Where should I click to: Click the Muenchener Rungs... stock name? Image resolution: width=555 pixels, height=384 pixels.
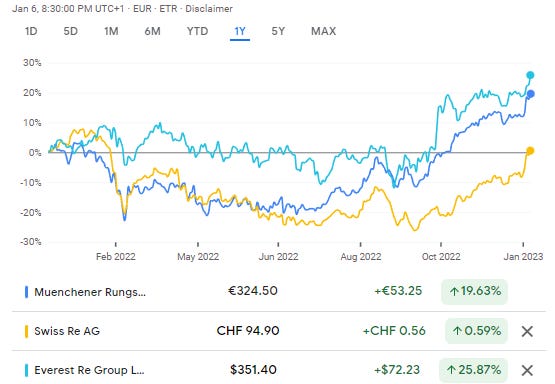[90, 292]
